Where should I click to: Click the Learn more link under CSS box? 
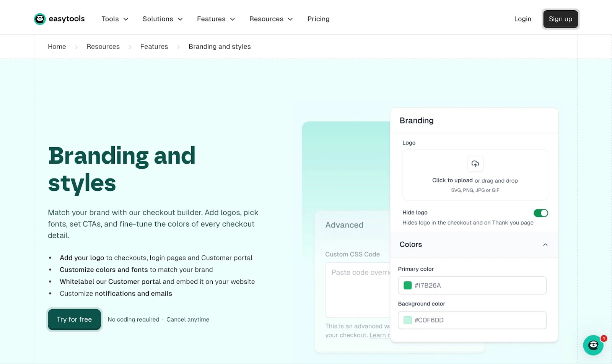[380, 335]
